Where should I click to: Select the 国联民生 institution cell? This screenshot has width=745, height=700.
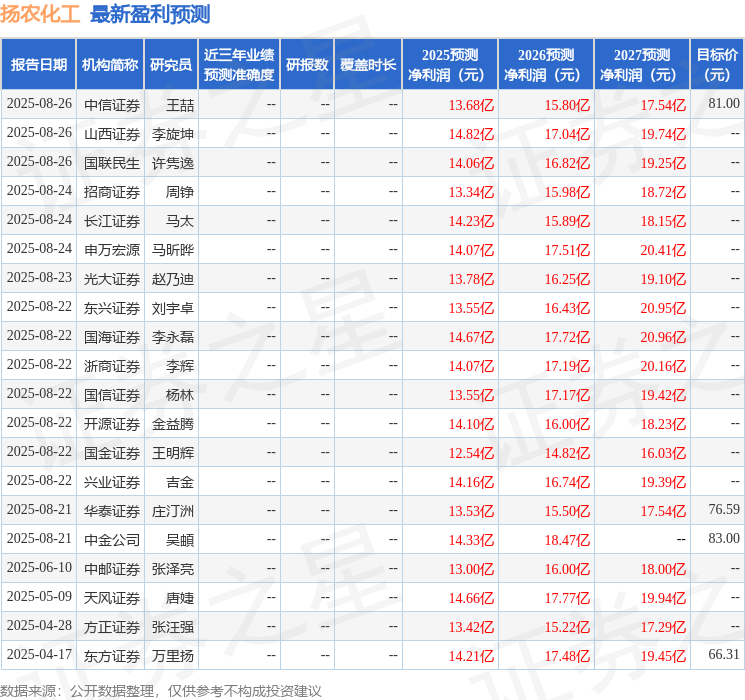[x=112, y=163]
